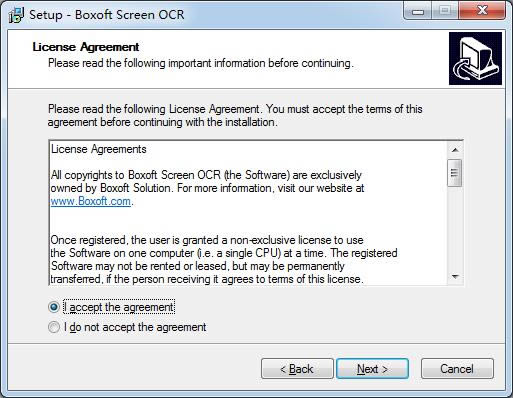Click the license scrollbar down arrow
Image resolution: width=513 pixels, height=398 pixels.
pos(455,277)
